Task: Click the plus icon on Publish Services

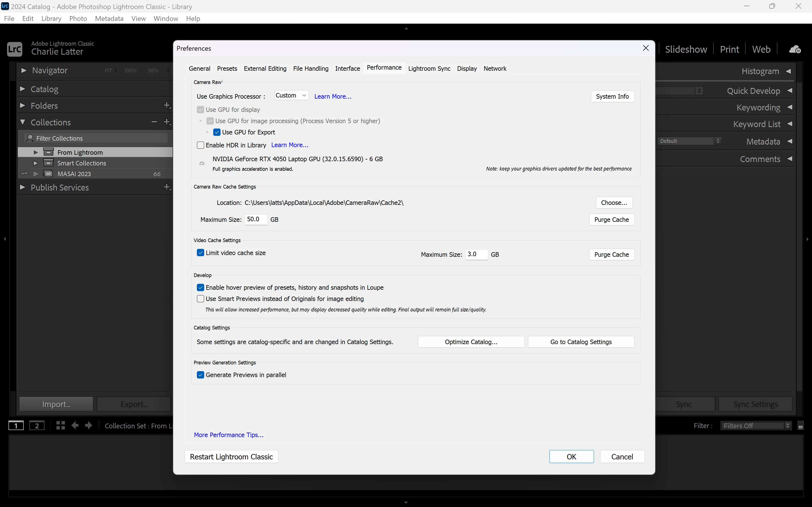Action: coord(167,187)
